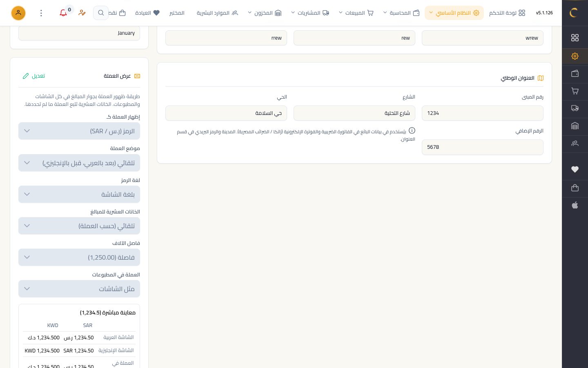Open 'لغة الرمز' dropdown
This screenshot has width=588, height=368.
79,194
